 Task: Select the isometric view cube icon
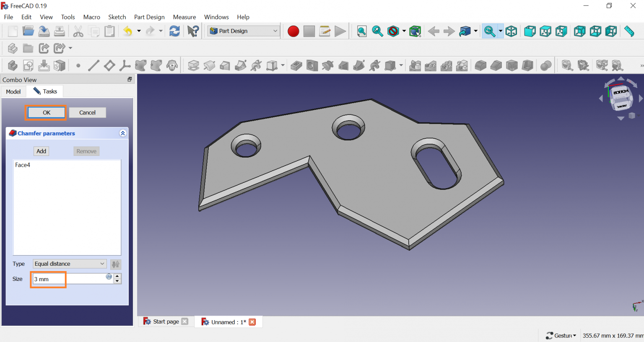point(511,31)
